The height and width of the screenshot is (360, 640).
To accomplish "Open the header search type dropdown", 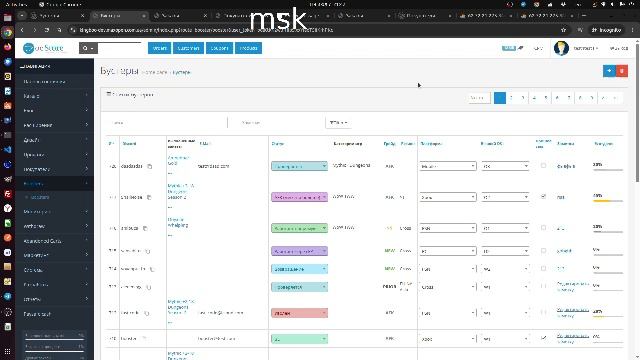I will 88,48.
